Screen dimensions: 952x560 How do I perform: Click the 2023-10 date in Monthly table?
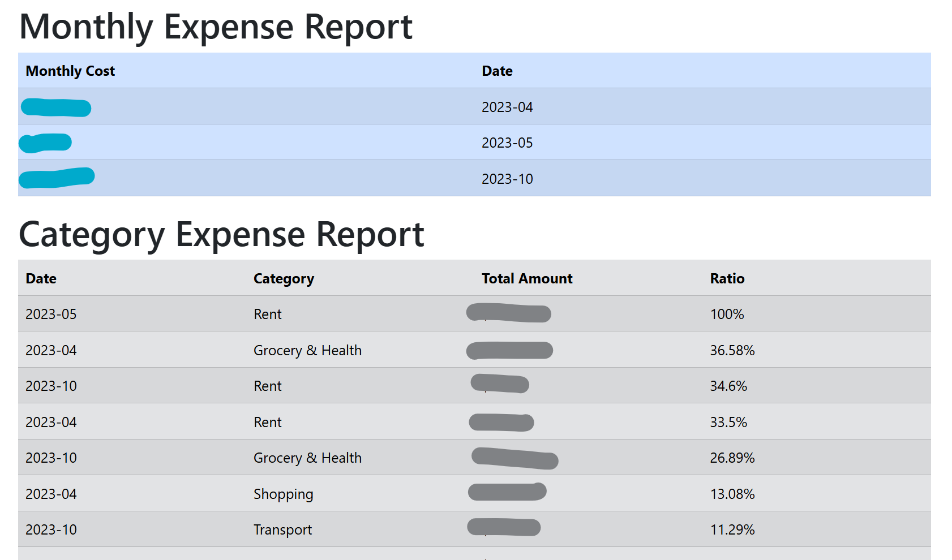[x=507, y=179]
